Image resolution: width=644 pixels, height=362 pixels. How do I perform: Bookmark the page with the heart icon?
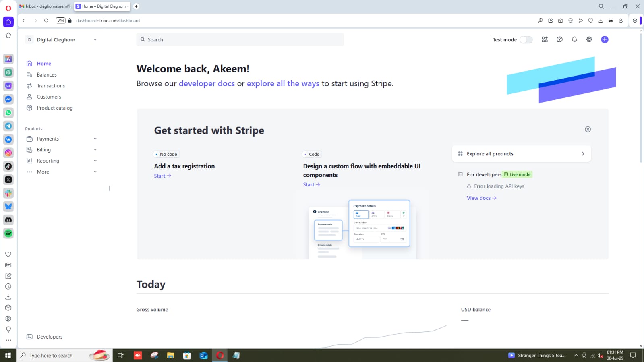click(x=590, y=21)
